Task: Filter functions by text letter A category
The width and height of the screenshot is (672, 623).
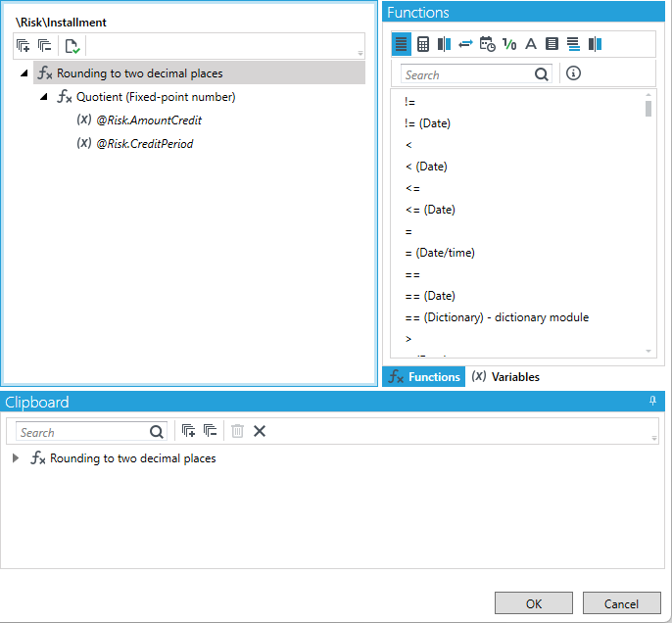Action: (531, 44)
